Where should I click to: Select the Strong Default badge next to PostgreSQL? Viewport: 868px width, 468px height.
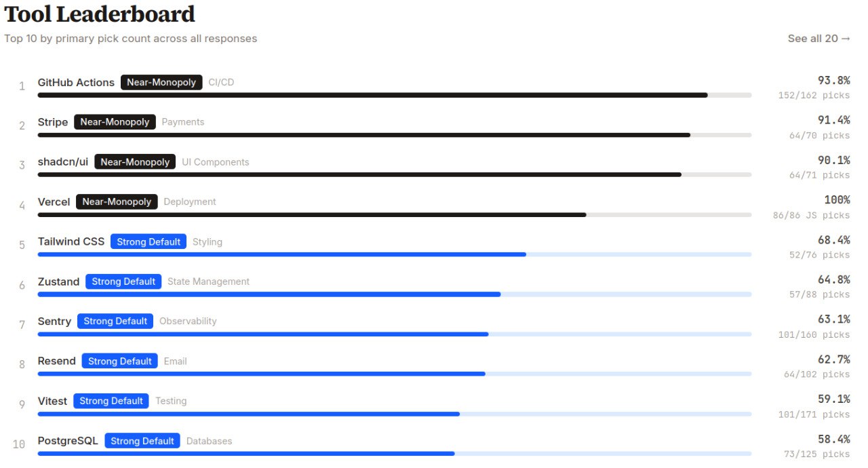pyautogui.click(x=142, y=441)
